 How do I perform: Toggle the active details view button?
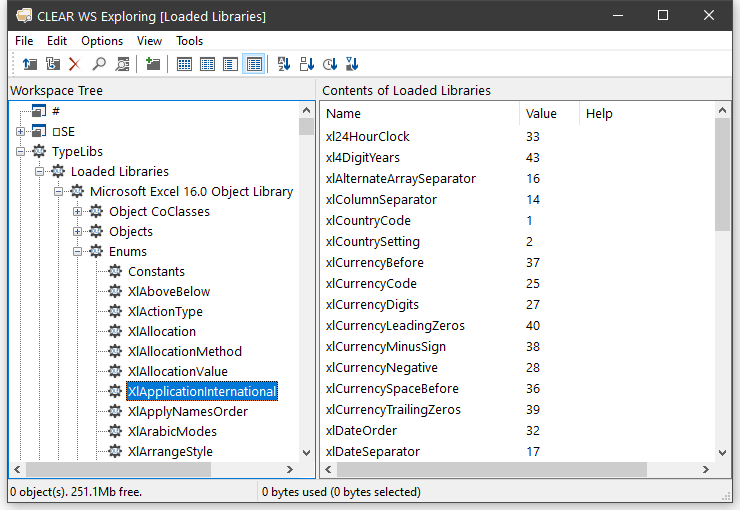coord(254,64)
